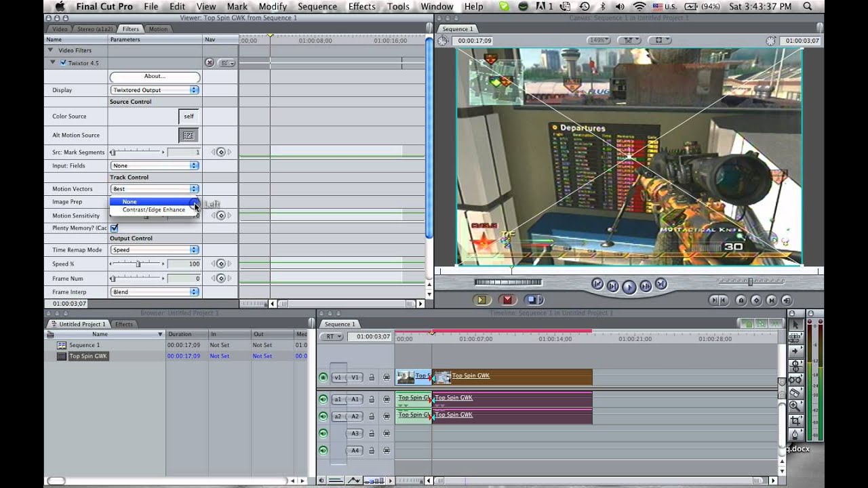Click the blue Replace edit button in Canvas
The width and height of the screenshot is (868, 488).
(533, 300)
